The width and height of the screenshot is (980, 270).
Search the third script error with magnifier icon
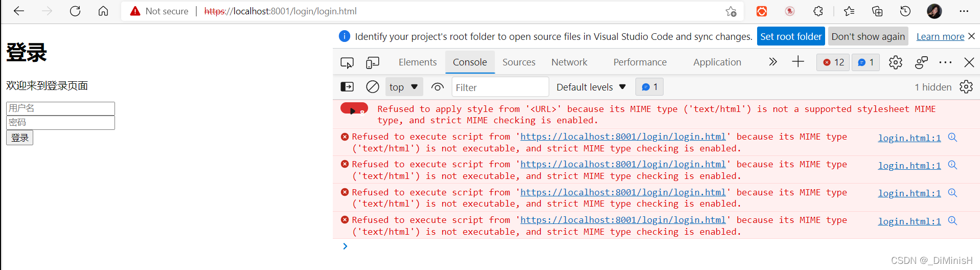coord(952,193)
